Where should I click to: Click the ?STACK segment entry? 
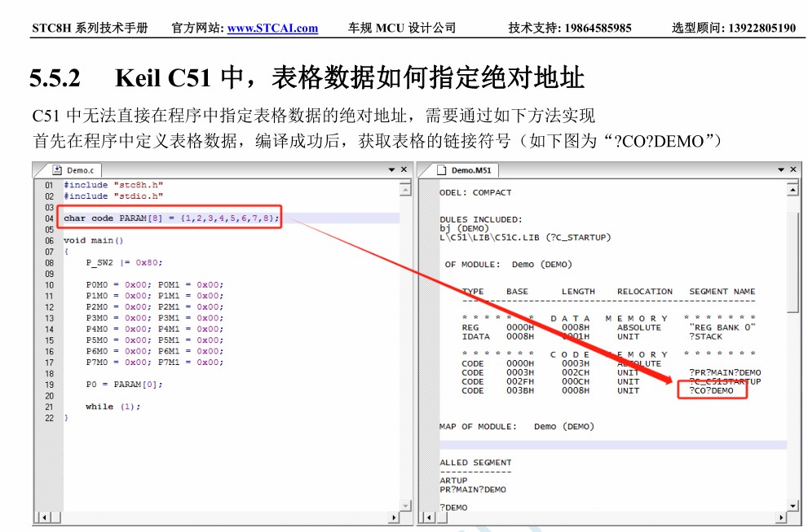pyautogui.click(x=706, y=336)
